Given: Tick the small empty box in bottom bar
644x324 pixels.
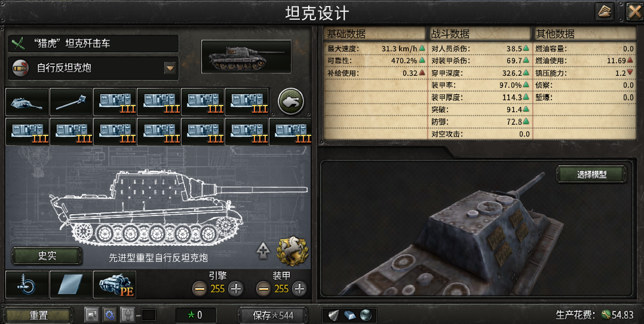Looking at the screenshot, I should (149, 315).
